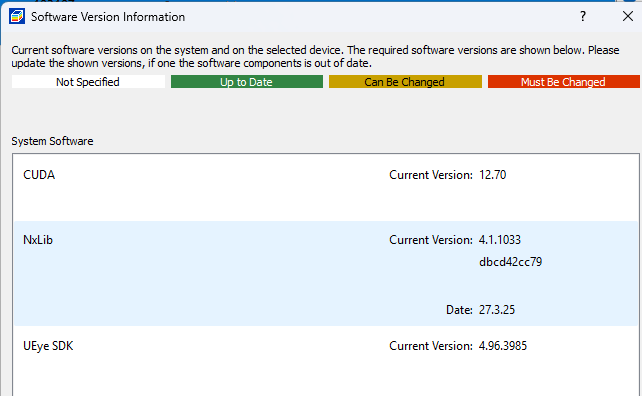Image resolution: width=642 pixels, height=396 pixels.
Task: Select the CUDA row
Action: [x=326, y=188]
